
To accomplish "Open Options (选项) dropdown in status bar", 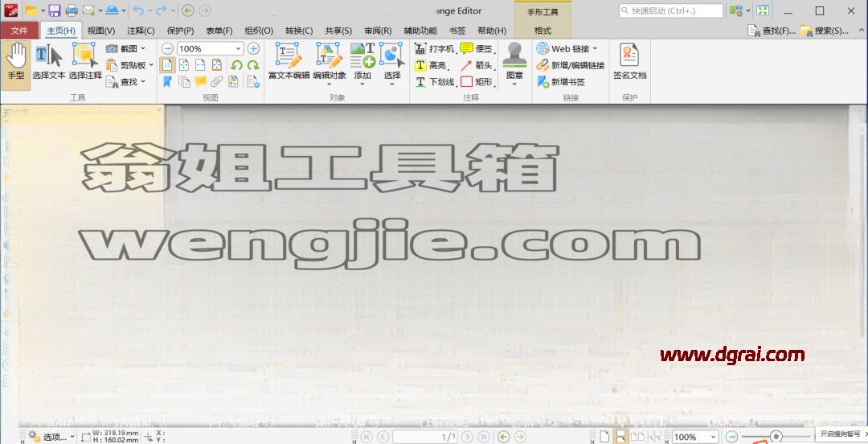I will coord(51,437).
